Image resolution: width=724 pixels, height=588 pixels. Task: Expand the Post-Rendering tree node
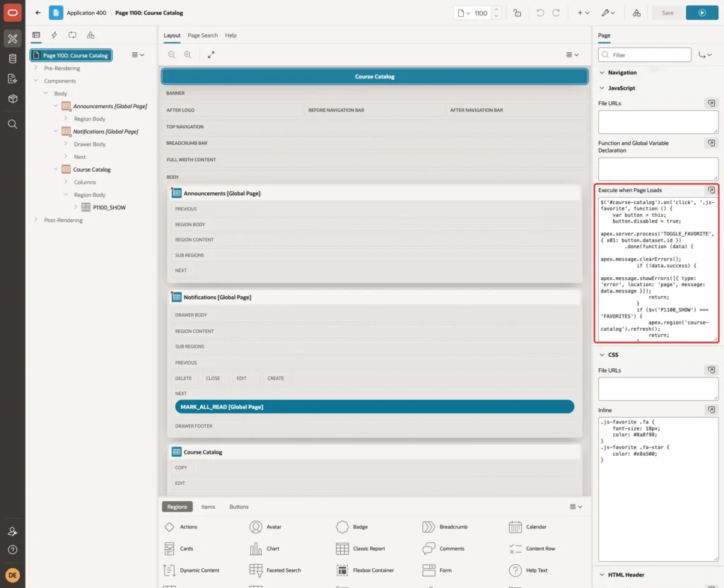[x=35, y=220]
